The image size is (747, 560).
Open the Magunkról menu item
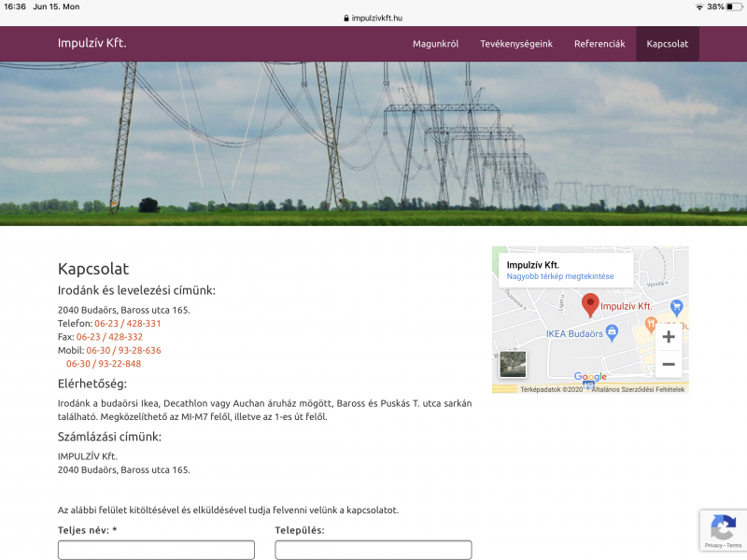coord(435,44)
